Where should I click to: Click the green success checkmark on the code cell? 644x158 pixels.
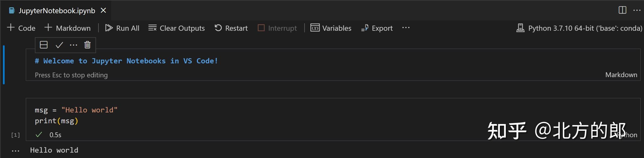pos(39,134)
